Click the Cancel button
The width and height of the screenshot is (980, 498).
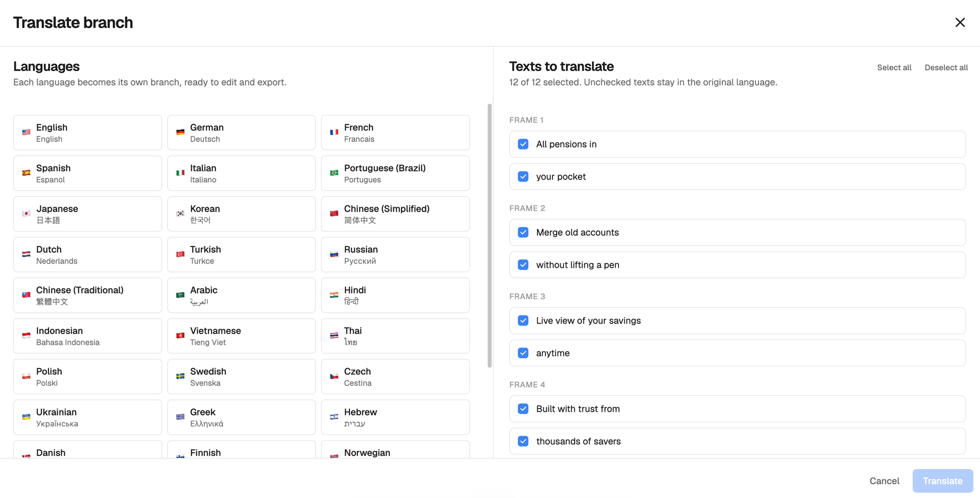click(x=884, y=481)
